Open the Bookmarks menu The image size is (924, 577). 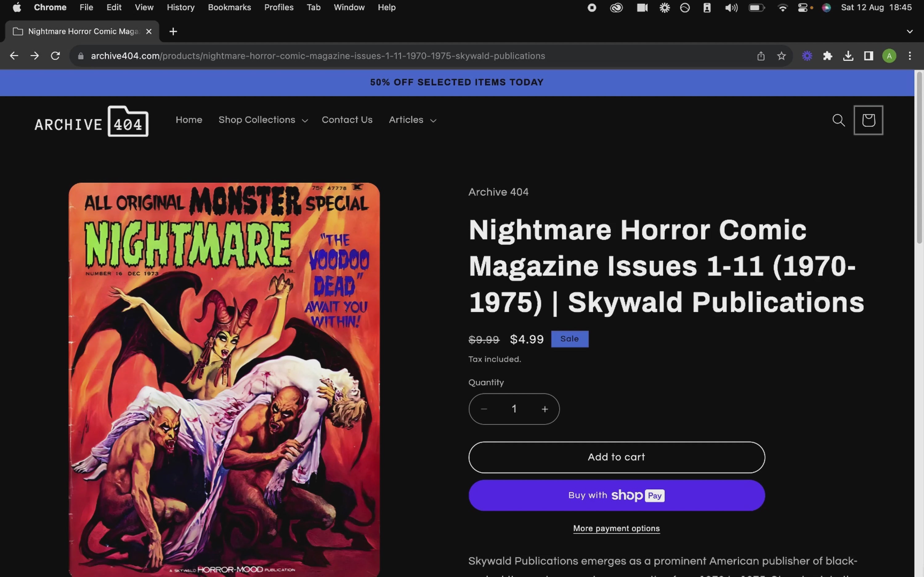(229, 7)
